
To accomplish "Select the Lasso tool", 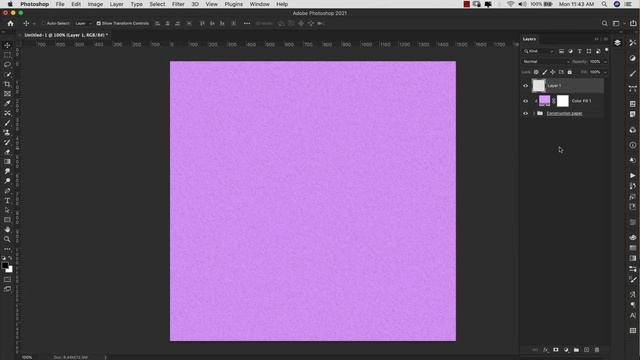I will [7, 64].
